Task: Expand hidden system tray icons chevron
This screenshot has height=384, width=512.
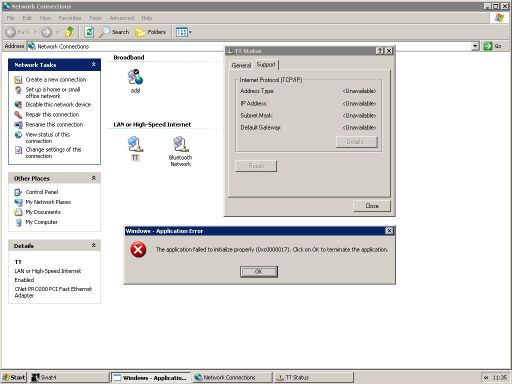Action: pos(486,377)
